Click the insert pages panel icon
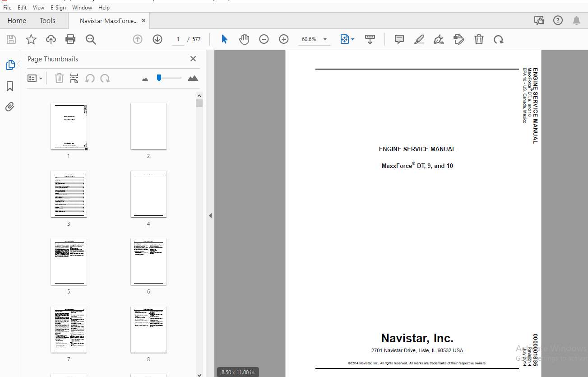The height and width of the screenshot is (377, 588). [x=74, y=78]
